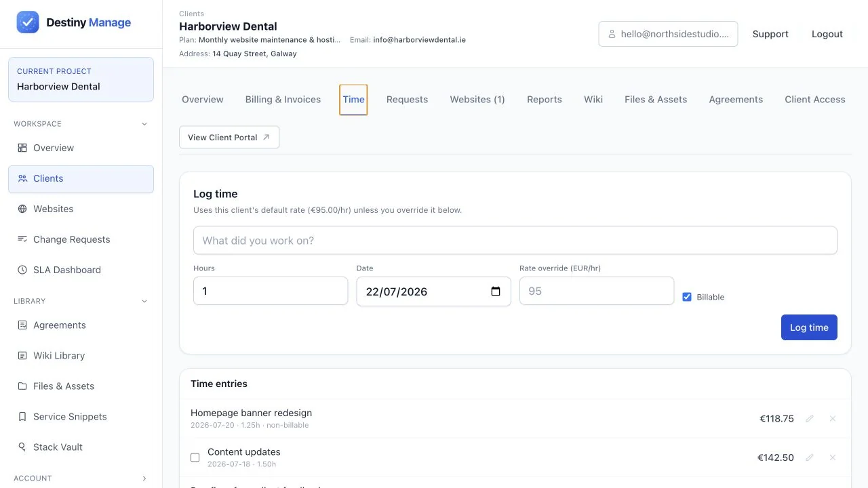The height and width of the screenshot is (488, 868).
Task: Open Overview via its sidebar grid icon
Action: pos(22,148)
